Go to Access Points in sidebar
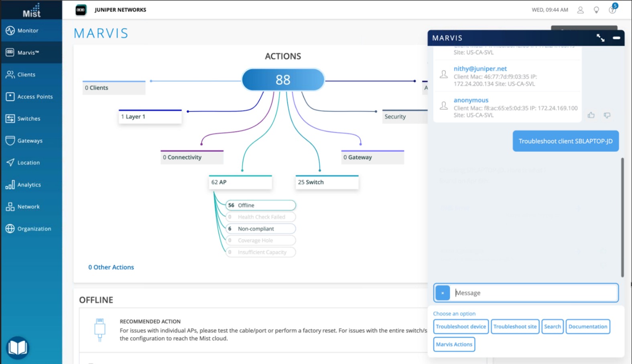Image resolution: width=632 pixels, height=364 pixels. [x=35, y=97]
